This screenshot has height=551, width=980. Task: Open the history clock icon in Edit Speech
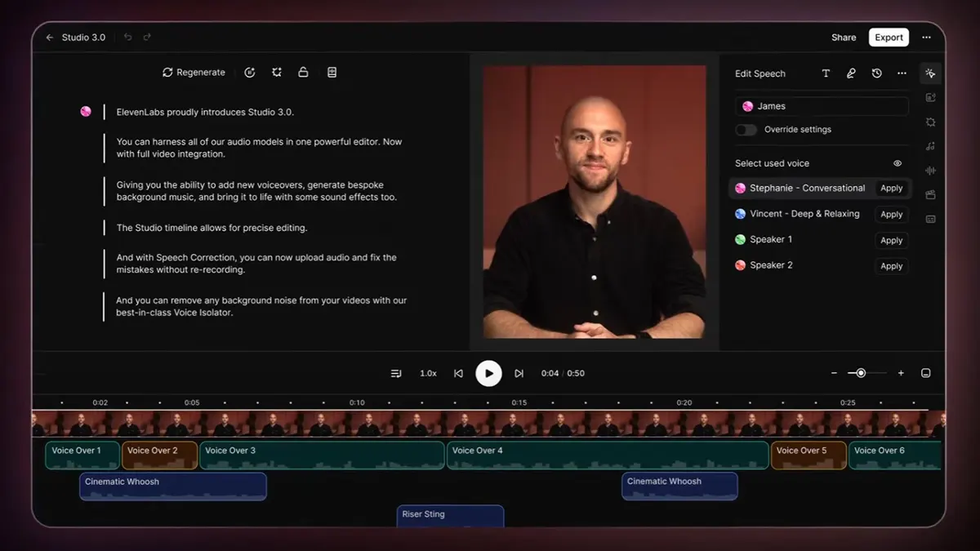876,73
